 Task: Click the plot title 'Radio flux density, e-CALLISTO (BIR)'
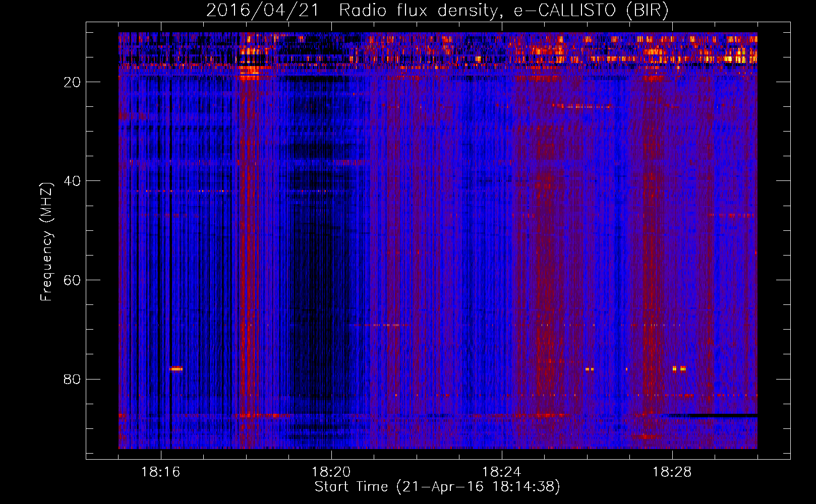(504, 11)
